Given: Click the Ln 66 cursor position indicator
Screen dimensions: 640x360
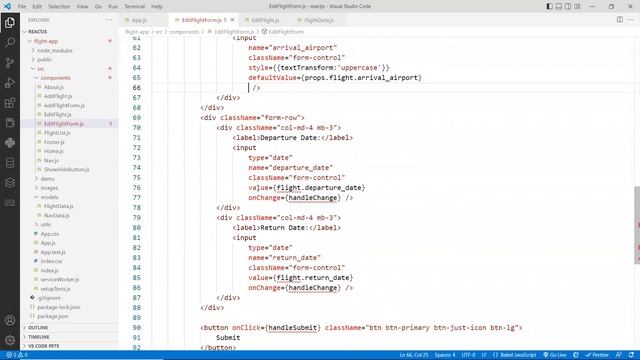Looking at the screenshot, I should click(x=413, y=355).
